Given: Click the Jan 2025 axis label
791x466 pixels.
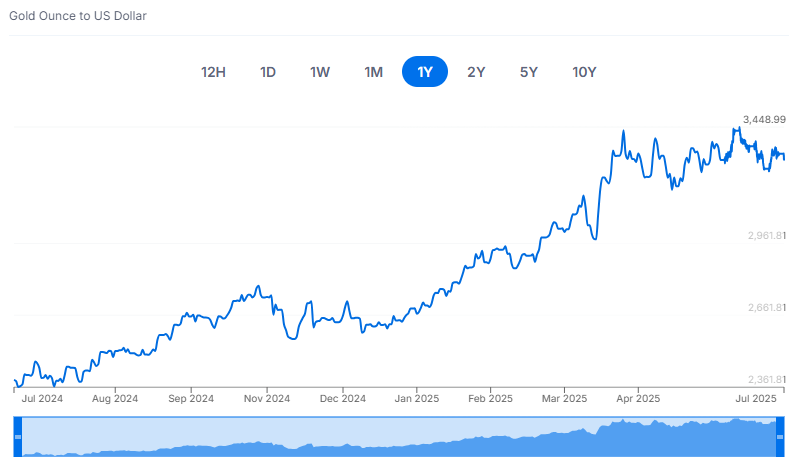Looking at the screenshot, I should [x=417, y=398].
